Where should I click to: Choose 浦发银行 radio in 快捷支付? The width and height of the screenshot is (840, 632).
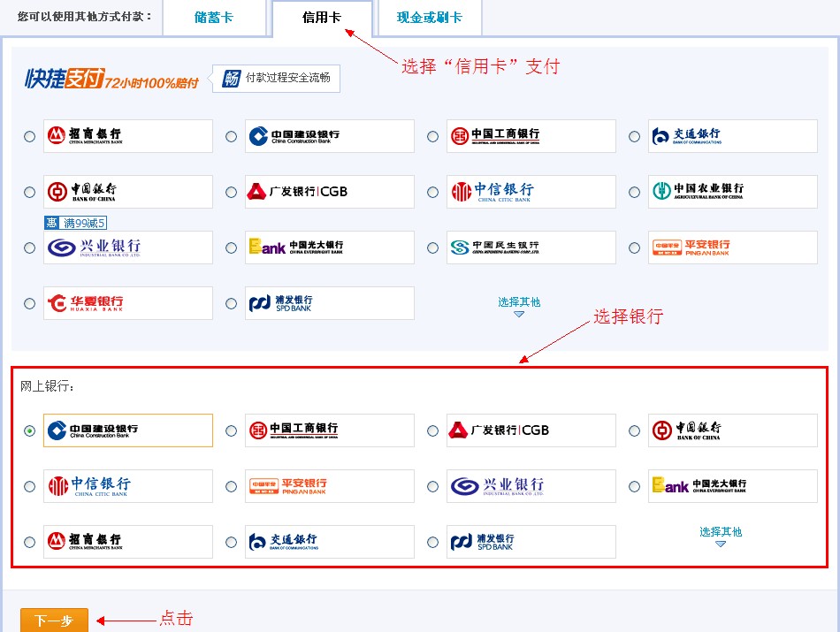coord(231,304)
